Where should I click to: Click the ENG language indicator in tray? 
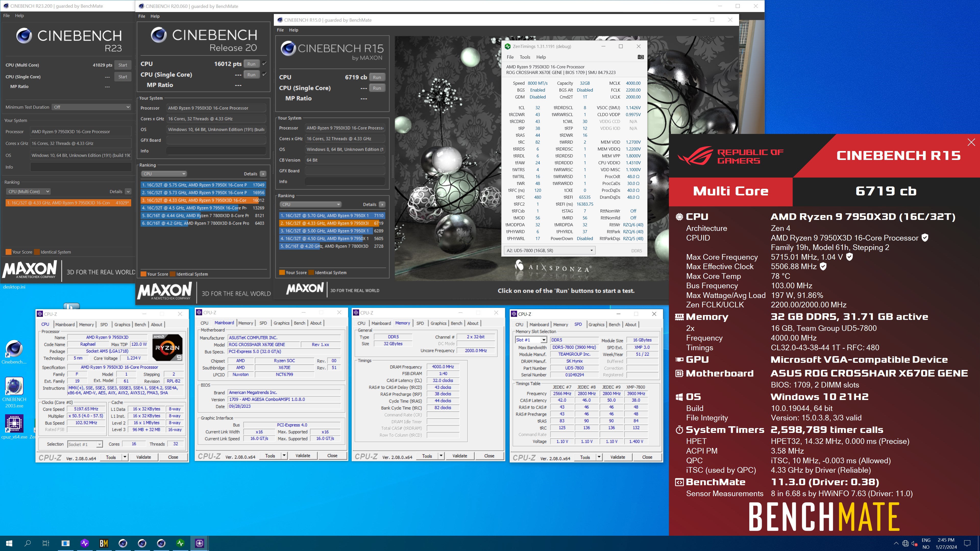[x=926, y=540]
